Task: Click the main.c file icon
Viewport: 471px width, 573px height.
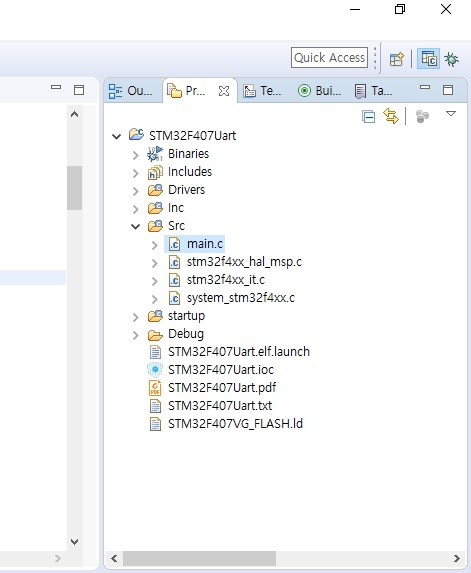Action: (x=174, y=244)
